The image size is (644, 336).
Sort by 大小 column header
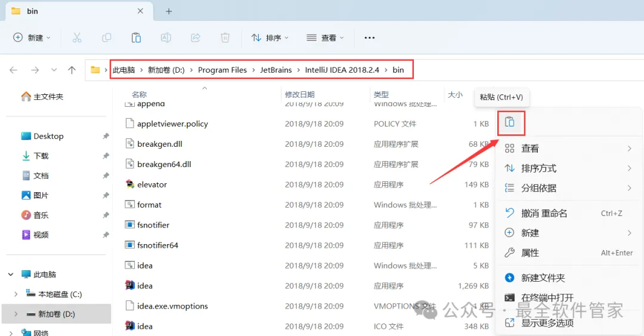pos(454,94)
